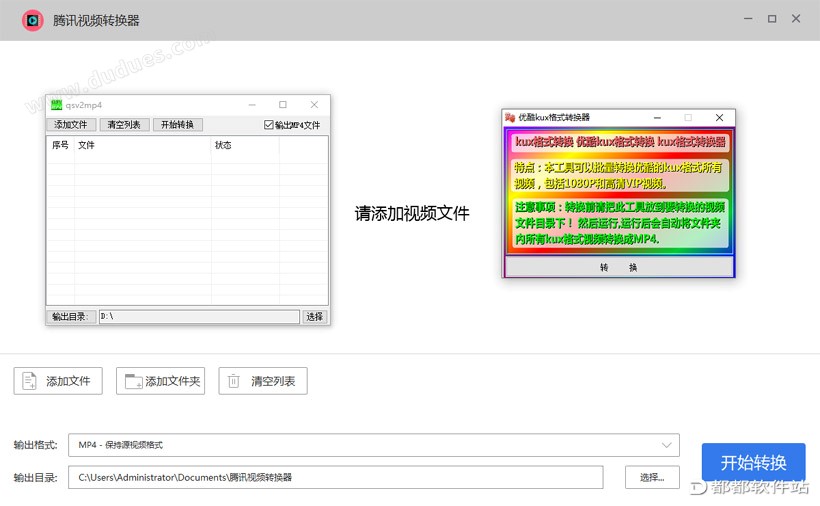Expand output format list via chevron arrow

666,445
